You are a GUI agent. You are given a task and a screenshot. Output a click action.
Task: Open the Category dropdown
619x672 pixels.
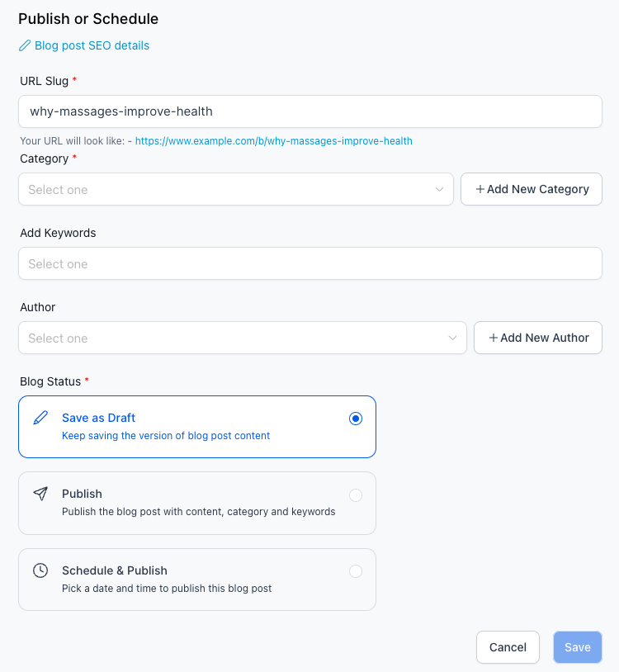235,189
